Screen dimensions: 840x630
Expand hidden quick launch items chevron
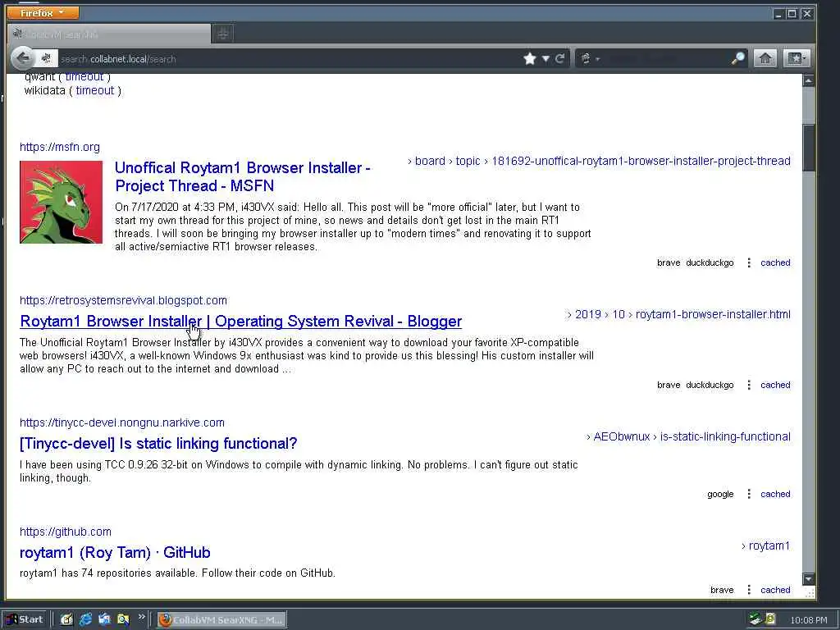(x=141, y=617)
